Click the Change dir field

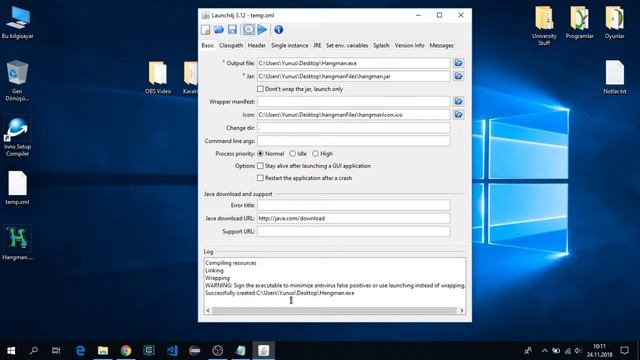point(353,128)
